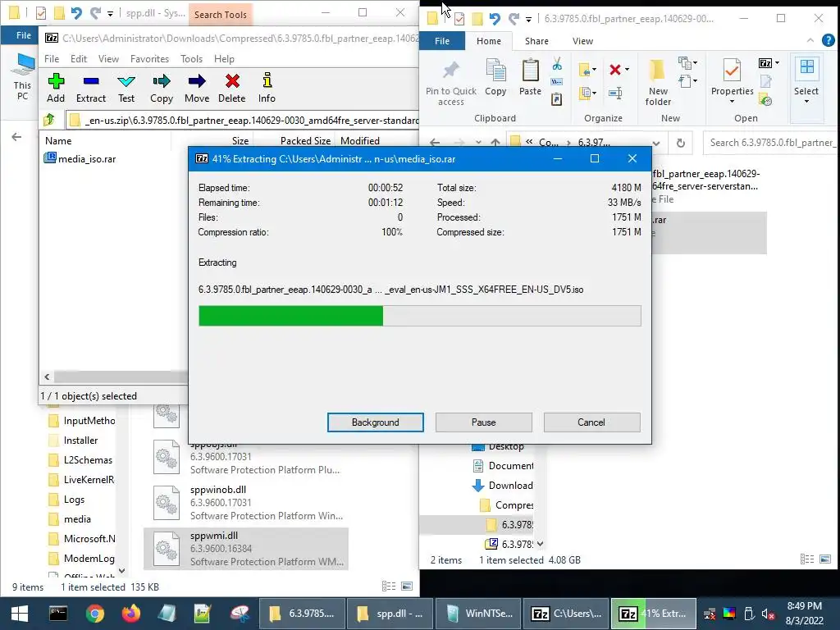Click the Copy path icon
This screenshot has height=630, width=840.
(557, 82)
